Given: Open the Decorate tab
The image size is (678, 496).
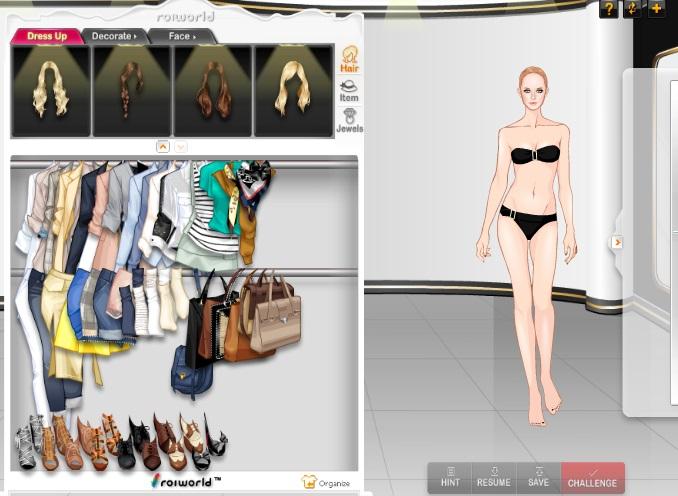Looking at the screenshot, I should pos(114,36).
